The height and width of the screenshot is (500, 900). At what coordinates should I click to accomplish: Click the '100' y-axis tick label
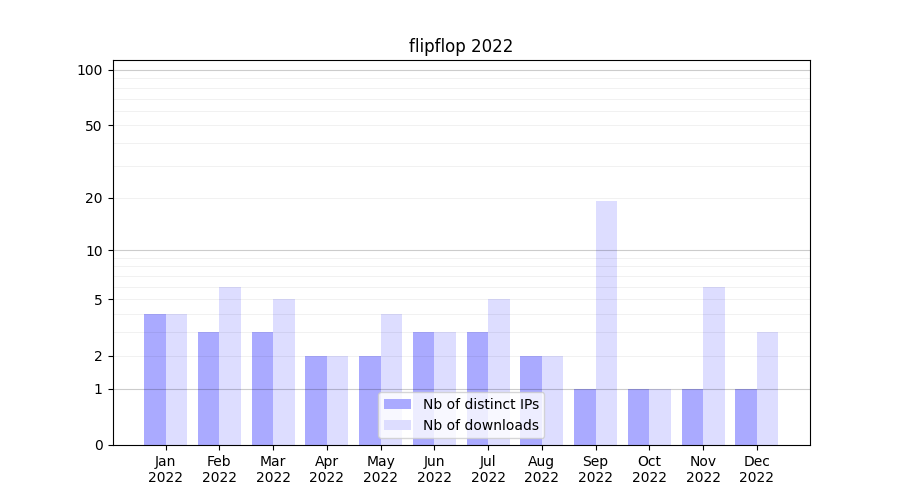point(90,70)
